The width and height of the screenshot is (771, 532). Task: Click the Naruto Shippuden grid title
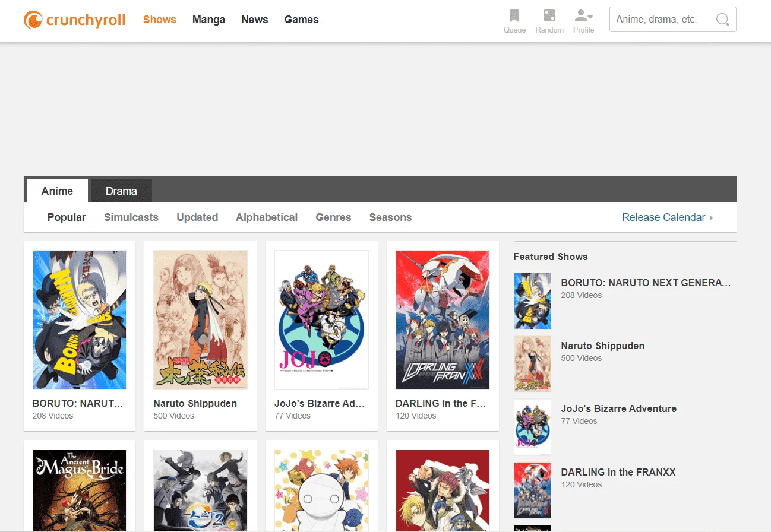pyautogui.click(x=195, y=403)
